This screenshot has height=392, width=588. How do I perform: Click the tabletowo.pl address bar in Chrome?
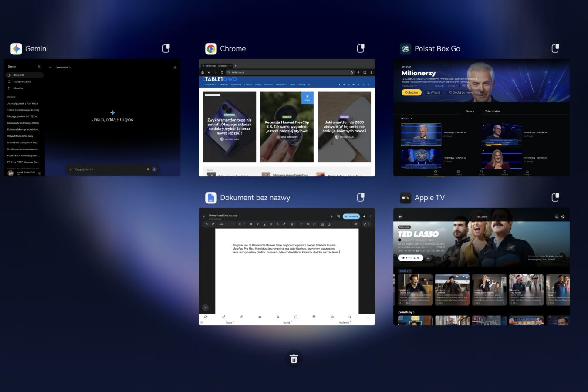pos(290,72)
